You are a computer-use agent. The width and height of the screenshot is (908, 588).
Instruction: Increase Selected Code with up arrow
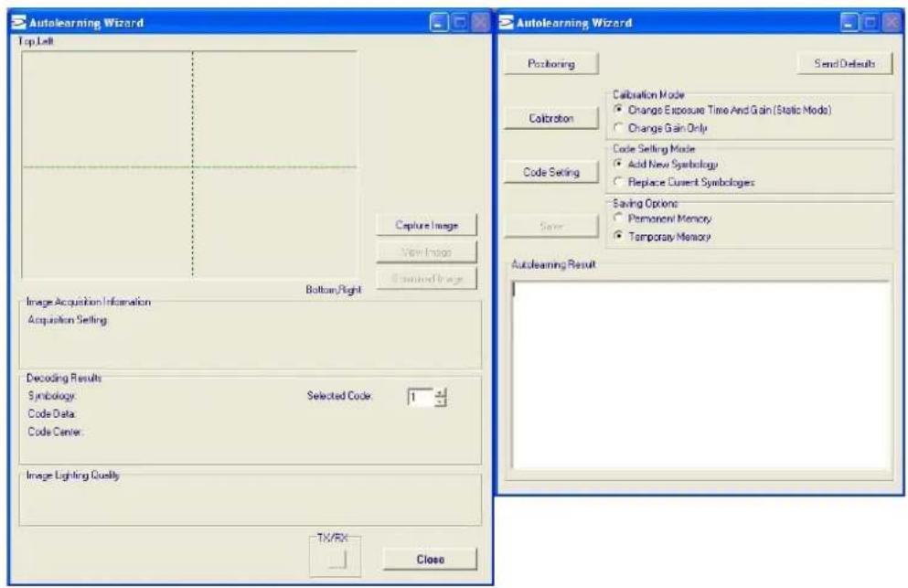(441, 393)
